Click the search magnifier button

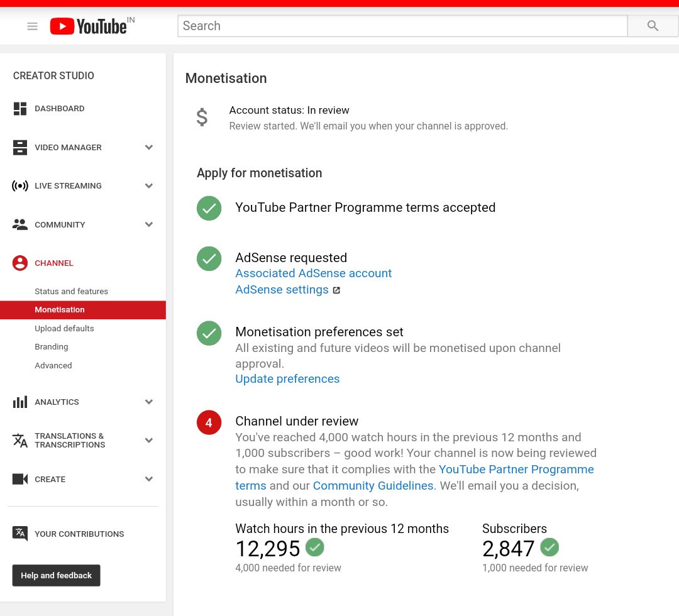653,26
